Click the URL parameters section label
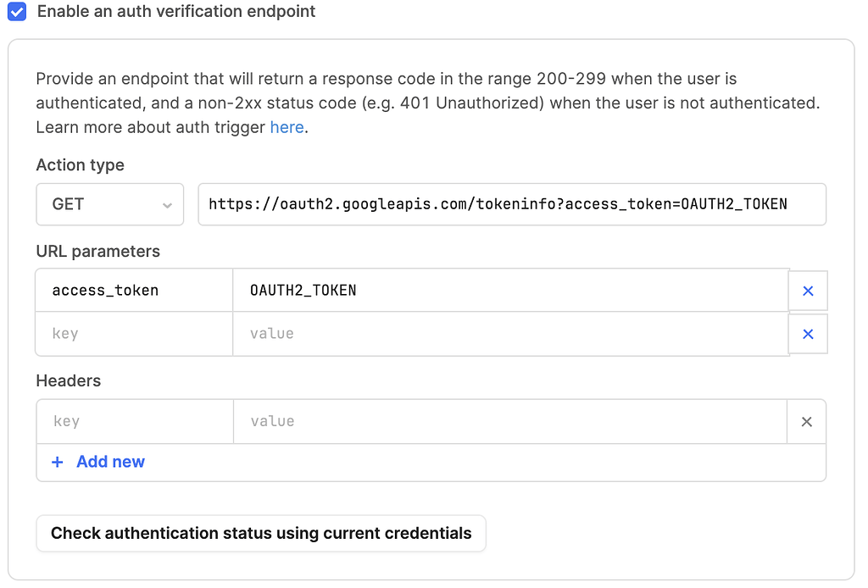868x588 pixels. 97,252
